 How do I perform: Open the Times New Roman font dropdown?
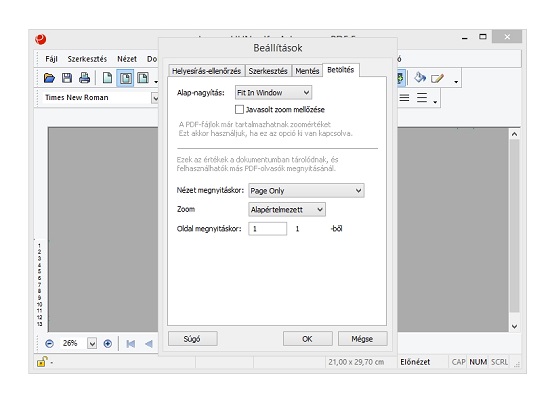(x=155, y=98)
